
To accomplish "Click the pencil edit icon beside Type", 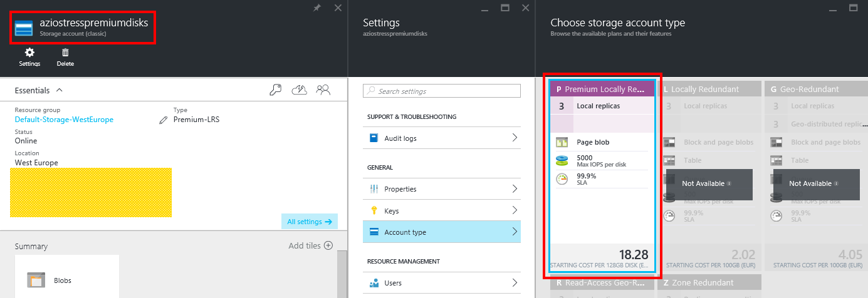I will click(x=164, y=120).
